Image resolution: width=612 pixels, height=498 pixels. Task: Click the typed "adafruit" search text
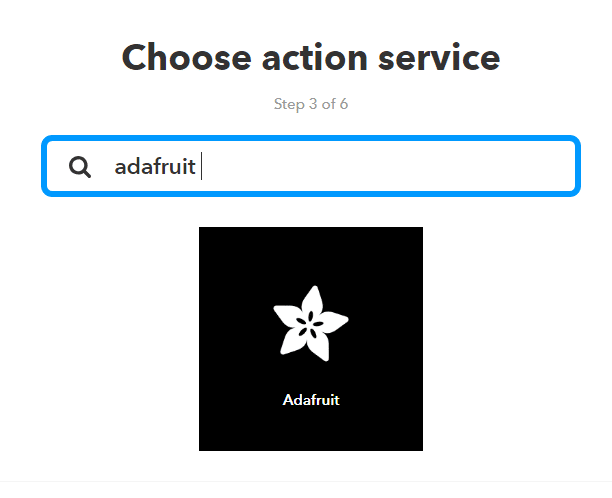click(155, 167)
